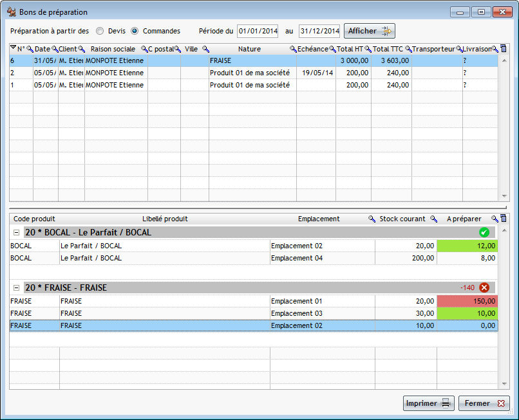Click the magnifier in Stock courant header
The image size is (519, 420).
pos(433,219)
